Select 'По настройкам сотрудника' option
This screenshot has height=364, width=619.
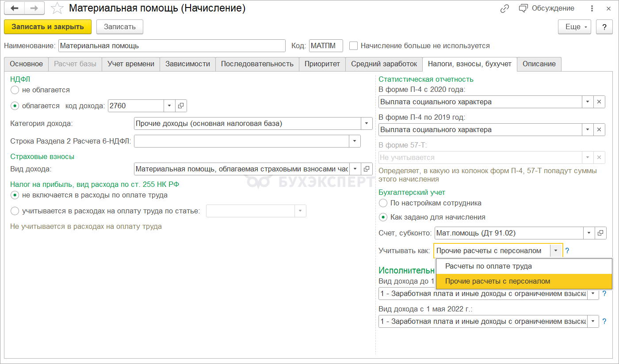(383, 203)
